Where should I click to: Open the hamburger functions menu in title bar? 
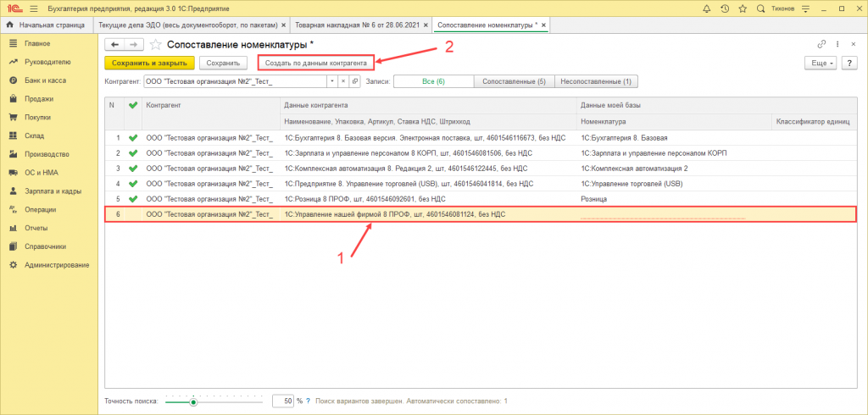pos(34,8)
